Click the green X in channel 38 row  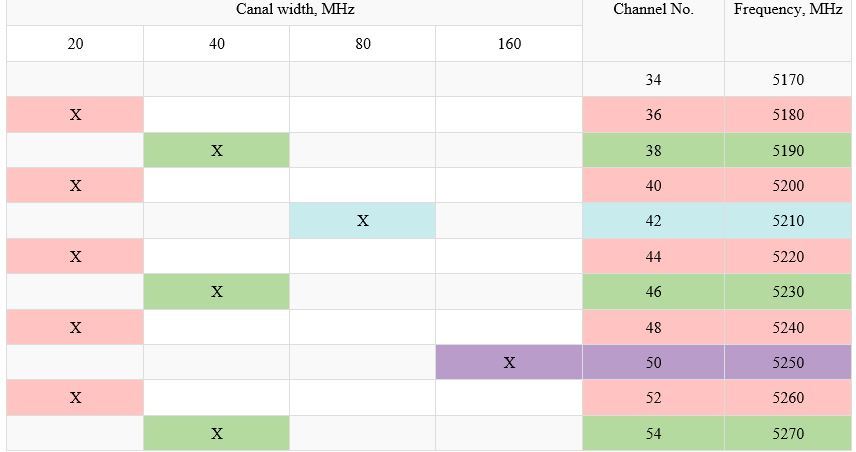217,151
